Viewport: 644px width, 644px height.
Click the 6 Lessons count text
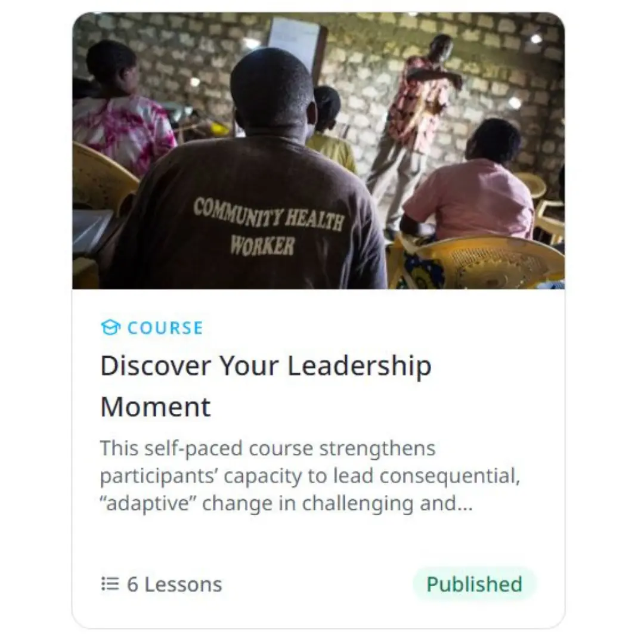click(175, 584)
